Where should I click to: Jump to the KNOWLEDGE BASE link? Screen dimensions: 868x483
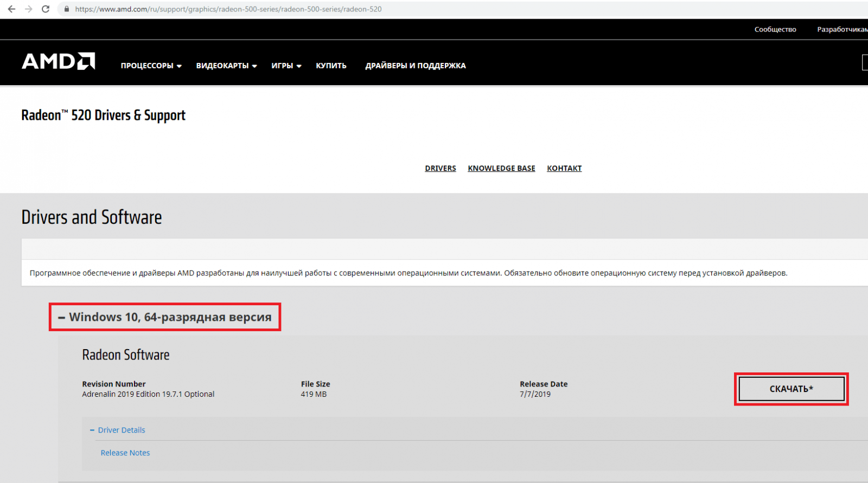coord(501,169)
